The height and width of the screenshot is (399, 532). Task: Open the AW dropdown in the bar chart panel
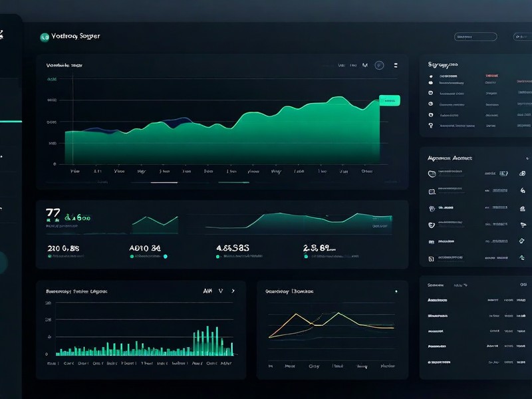pos(208,291)
